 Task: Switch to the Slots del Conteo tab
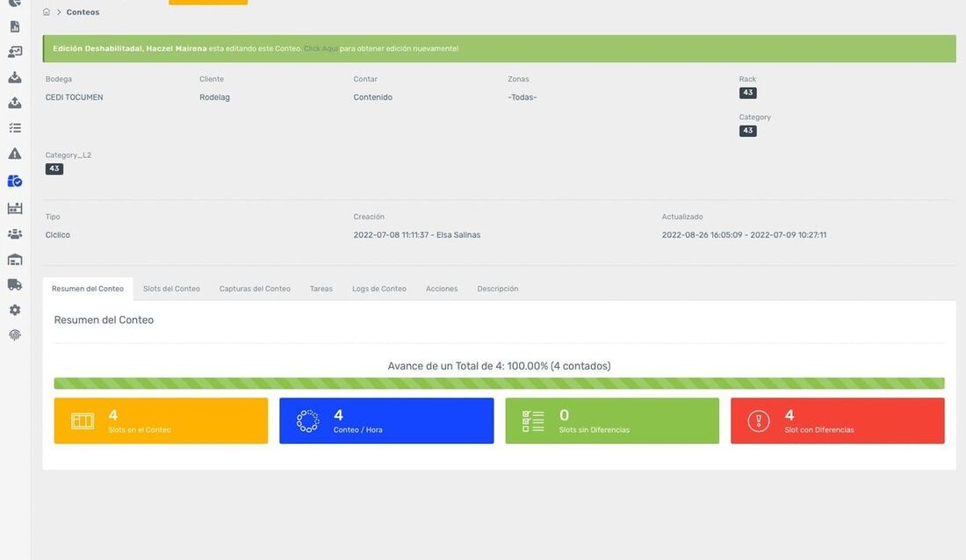(x=171, y=288)
